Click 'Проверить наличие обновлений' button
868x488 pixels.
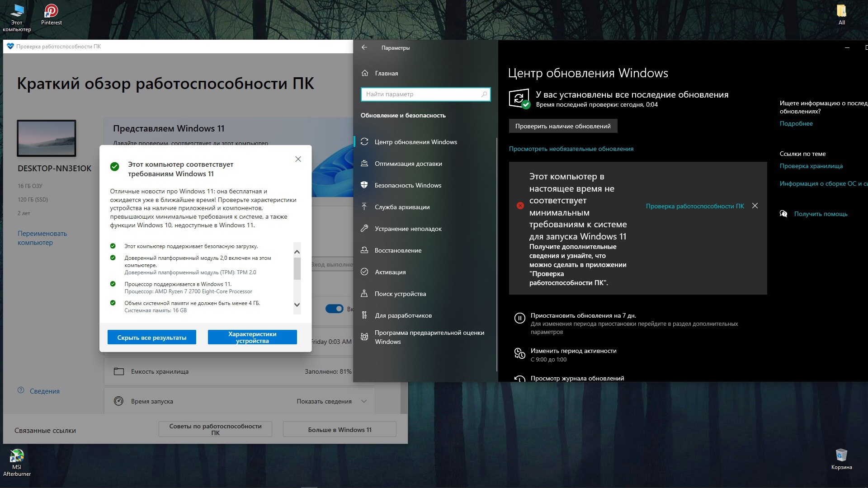[563, 126]
